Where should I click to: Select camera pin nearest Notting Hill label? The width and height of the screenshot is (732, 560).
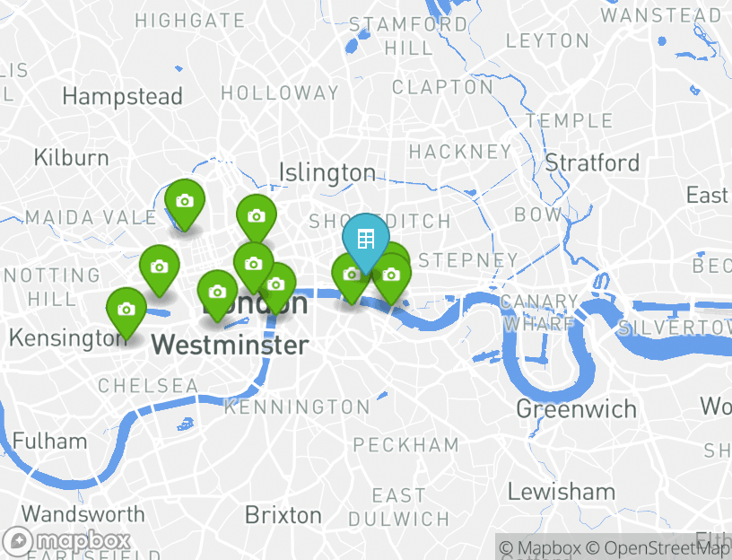[x=159, y=267]
